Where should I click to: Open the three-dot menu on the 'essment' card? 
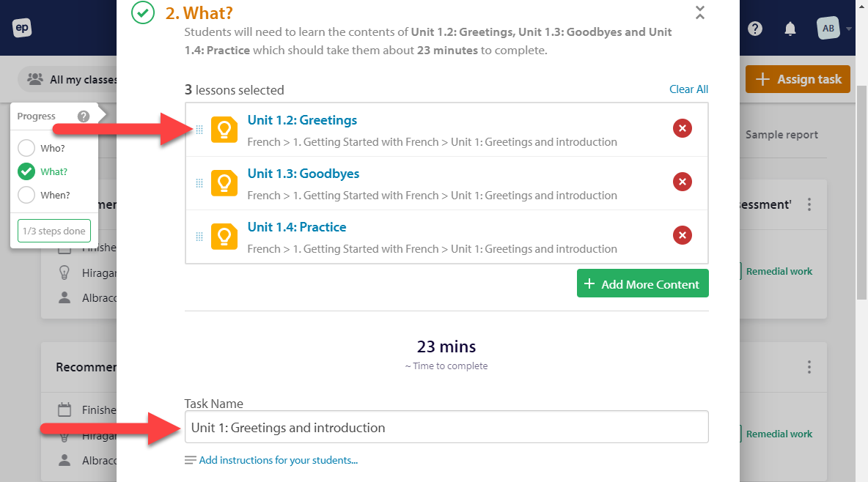809,205
